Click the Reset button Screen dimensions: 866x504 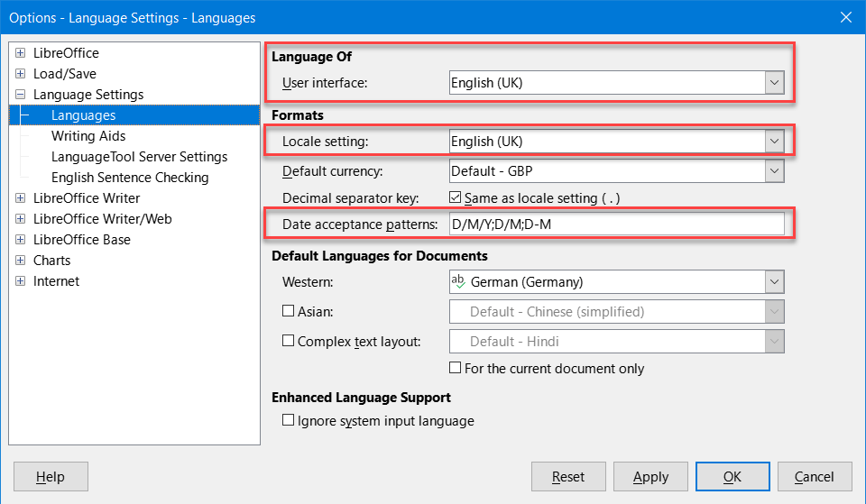[568, 476]
